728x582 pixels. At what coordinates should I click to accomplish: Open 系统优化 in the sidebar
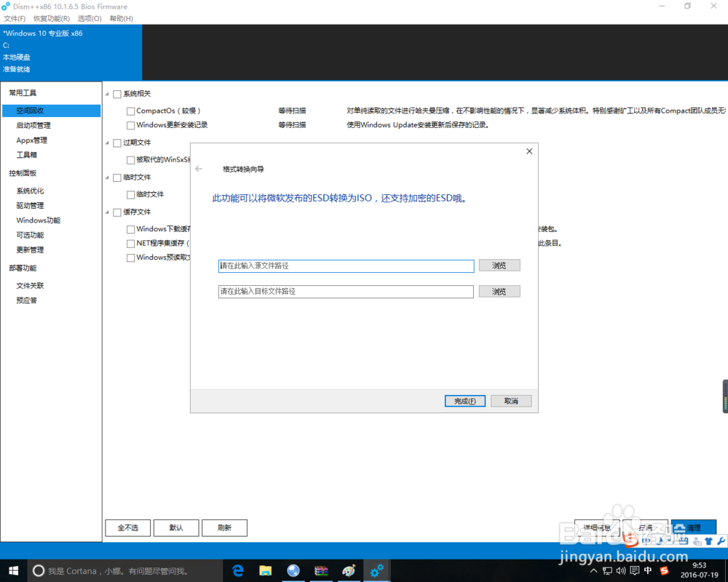30,191
